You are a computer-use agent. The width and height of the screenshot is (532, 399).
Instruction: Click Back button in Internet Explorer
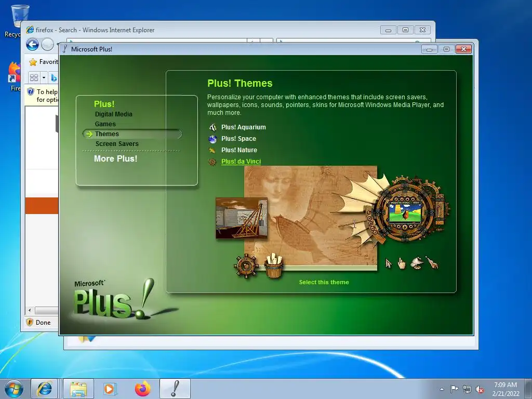click(x=33, y=45)
